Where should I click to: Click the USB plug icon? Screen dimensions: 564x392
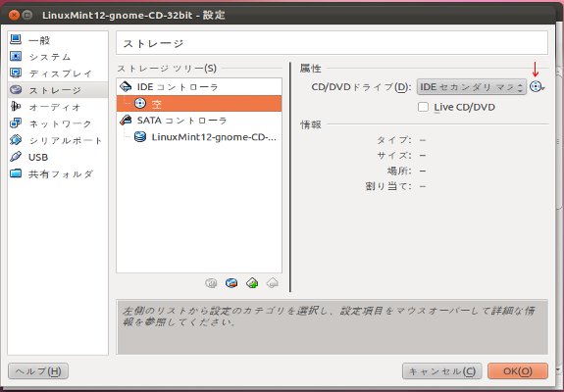[x=16, y=157]
